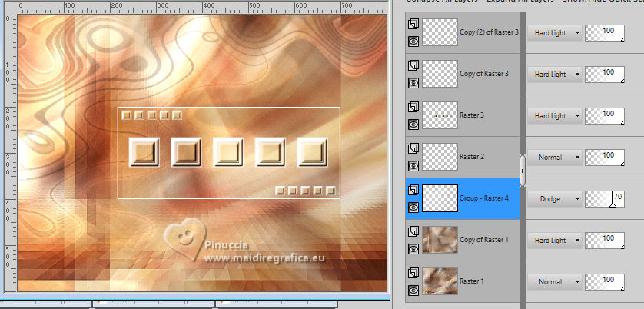
Task: Select the Raster 2 layer thumbnail
Action: pos(440,157)
